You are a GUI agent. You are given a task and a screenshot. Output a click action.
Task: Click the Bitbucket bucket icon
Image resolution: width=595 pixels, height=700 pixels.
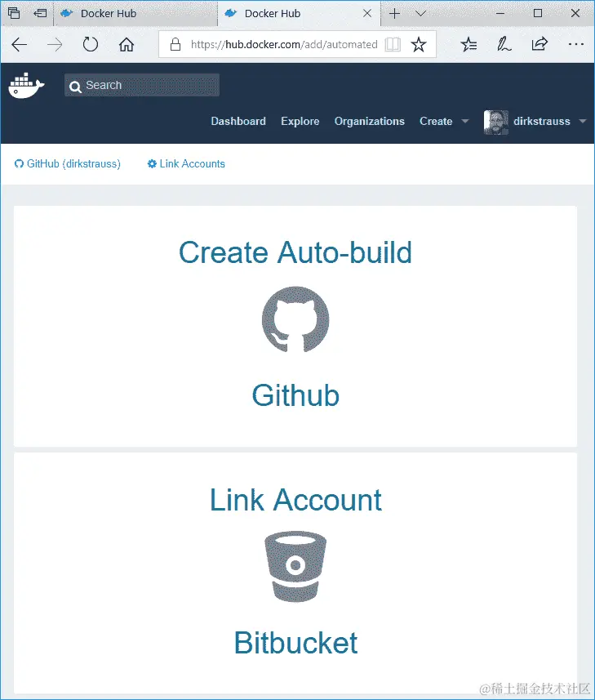coord(295,567)
